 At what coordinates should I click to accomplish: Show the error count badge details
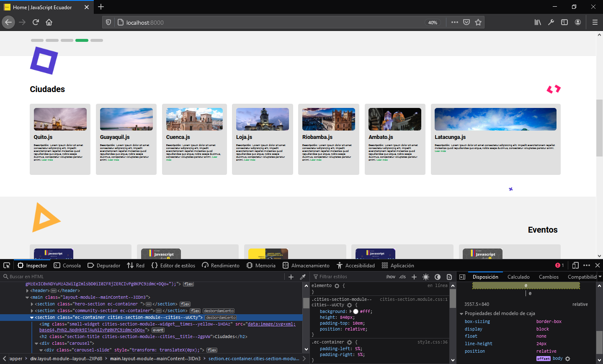[x=559, y=265]
